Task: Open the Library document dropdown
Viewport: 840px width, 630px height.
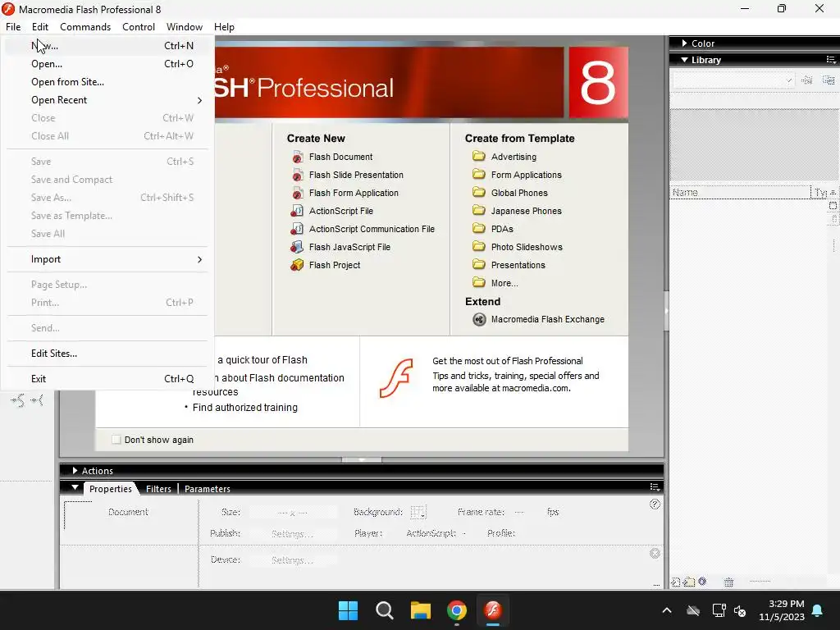Action: 733,80
